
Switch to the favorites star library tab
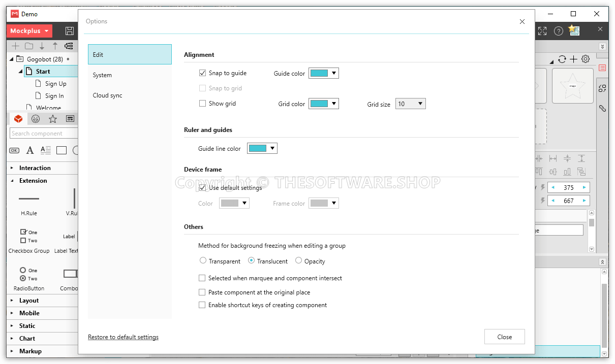click(52, 118)
